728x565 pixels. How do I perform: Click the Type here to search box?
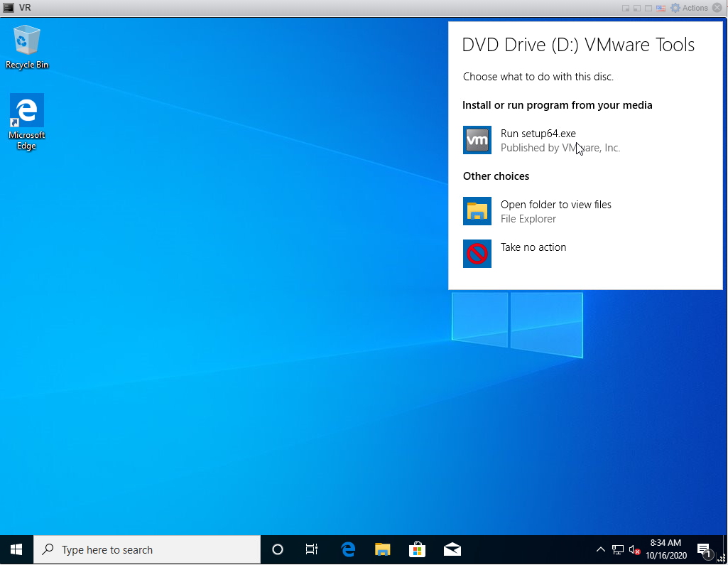click(147, 549)
